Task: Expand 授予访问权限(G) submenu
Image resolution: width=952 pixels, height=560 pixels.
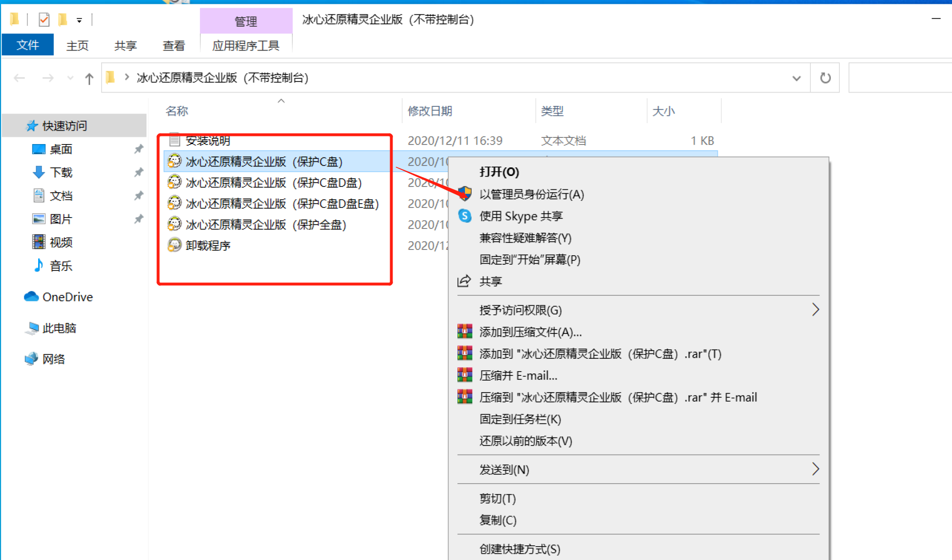Action: coord(816,310)
